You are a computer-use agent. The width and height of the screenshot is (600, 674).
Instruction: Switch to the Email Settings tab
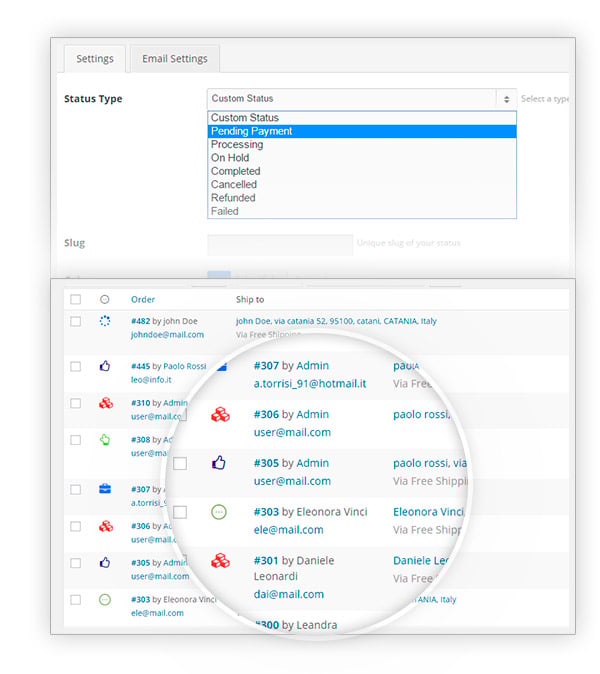(x=174, y=59)
